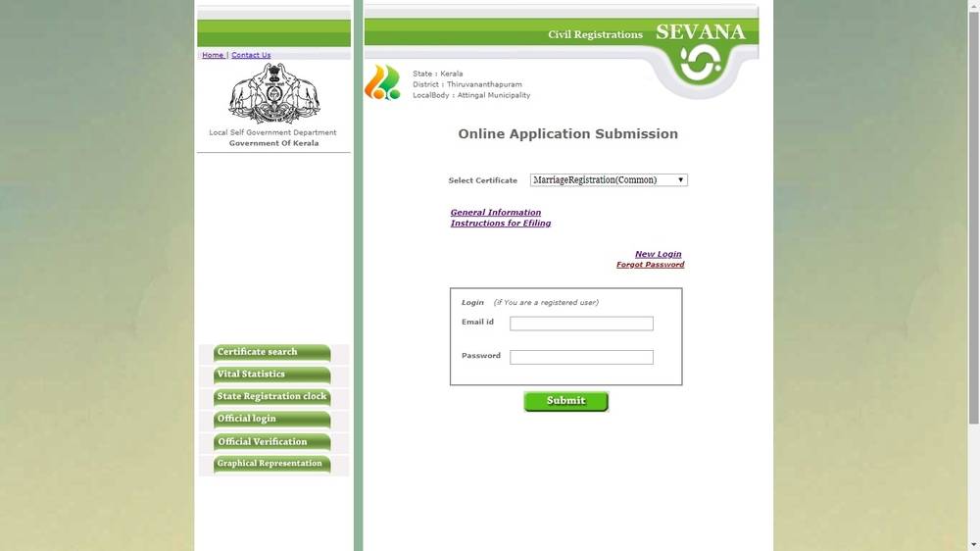Click the Civil Registrations banner text
Image resolution: width=980 pixels, height=551 pixels.
pyautogui.click(x=595, y=34)
